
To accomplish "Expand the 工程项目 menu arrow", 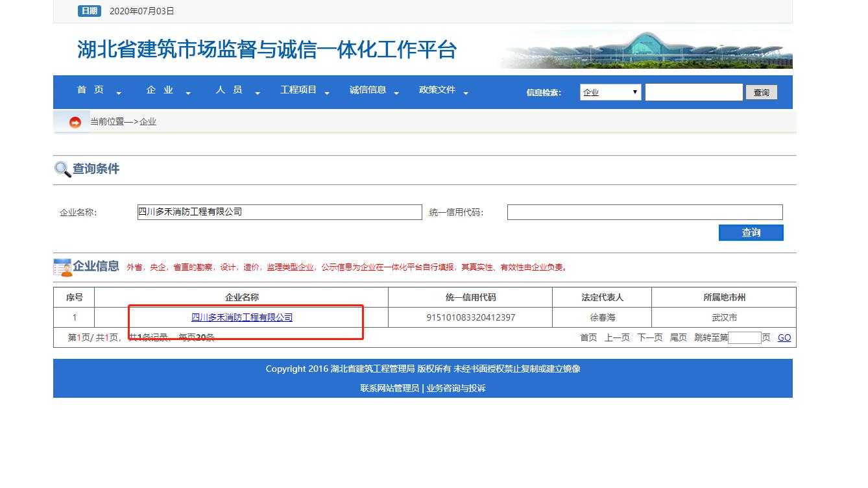I will [327, 93].
